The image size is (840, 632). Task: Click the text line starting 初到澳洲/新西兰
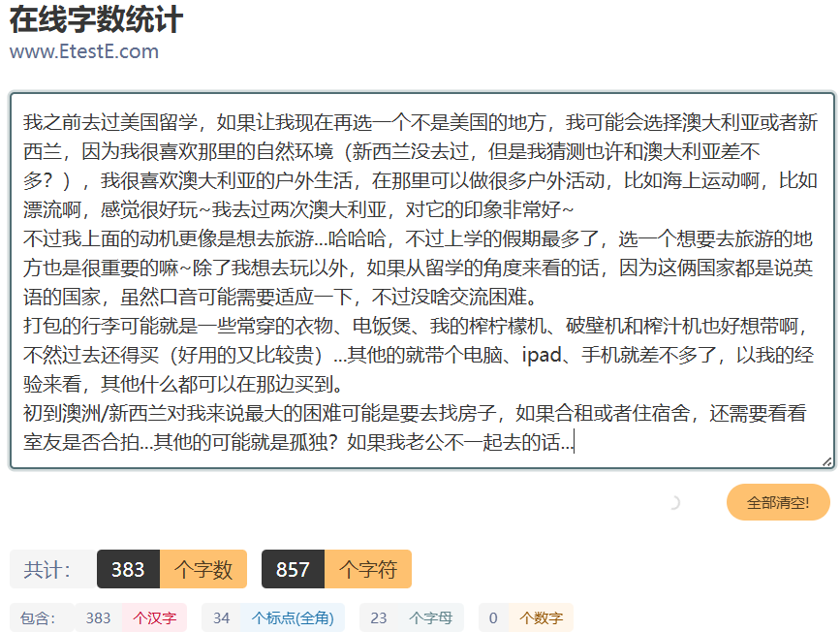(x=415, y=413)
